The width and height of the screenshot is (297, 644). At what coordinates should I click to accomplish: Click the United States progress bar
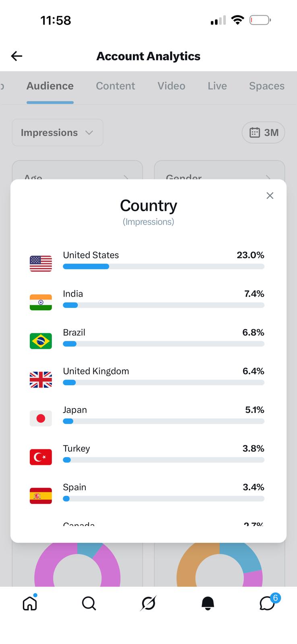(163, 266)
